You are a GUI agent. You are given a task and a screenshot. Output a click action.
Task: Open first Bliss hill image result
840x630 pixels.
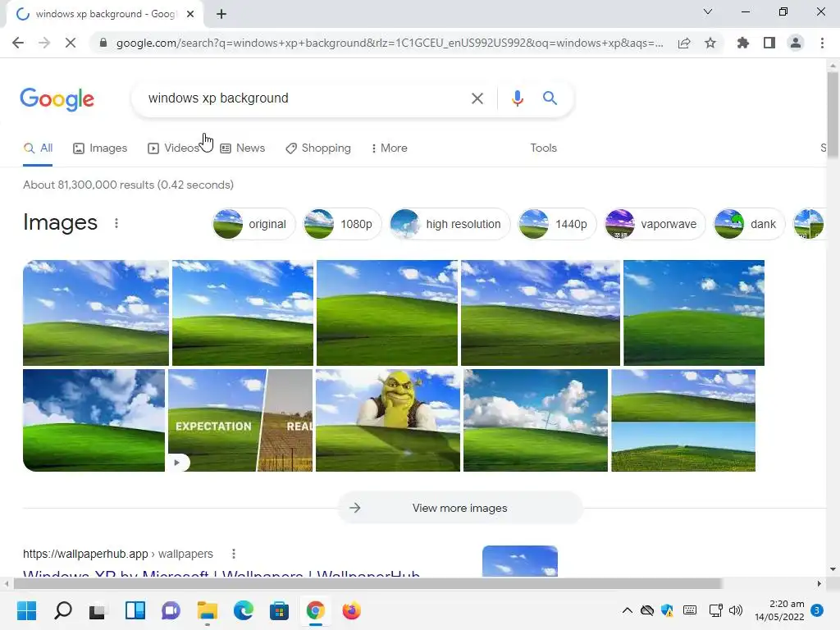(x=96, y=313)
